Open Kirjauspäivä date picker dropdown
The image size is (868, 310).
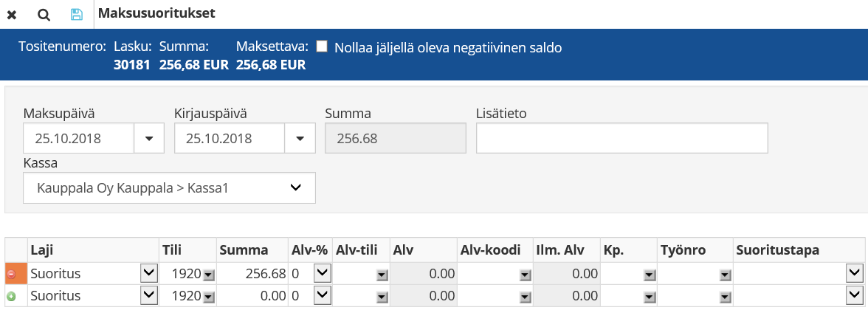[x=300, y=138]
